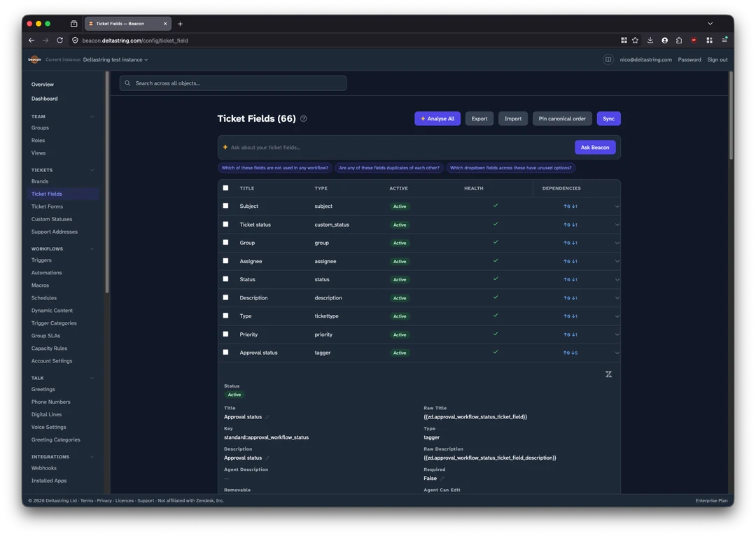The height and width of the screenshot is (536, 756).
Task: Click the red extension icon in toolbar
Action: 693,41
